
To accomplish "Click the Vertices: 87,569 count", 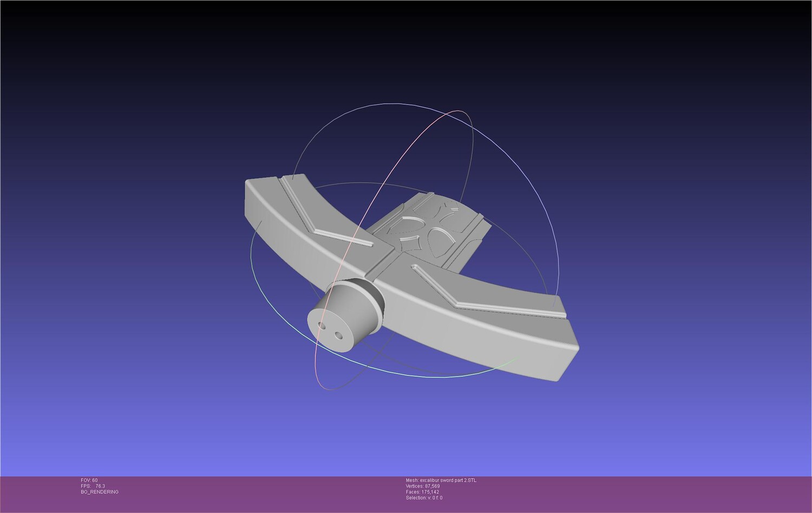I will pyautogui.click(x=423, y=486).
